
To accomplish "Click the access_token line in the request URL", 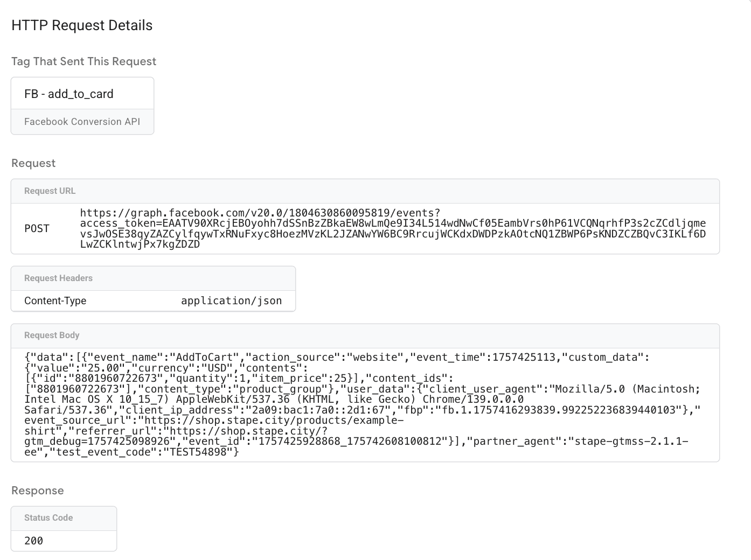I will (393, 223).
